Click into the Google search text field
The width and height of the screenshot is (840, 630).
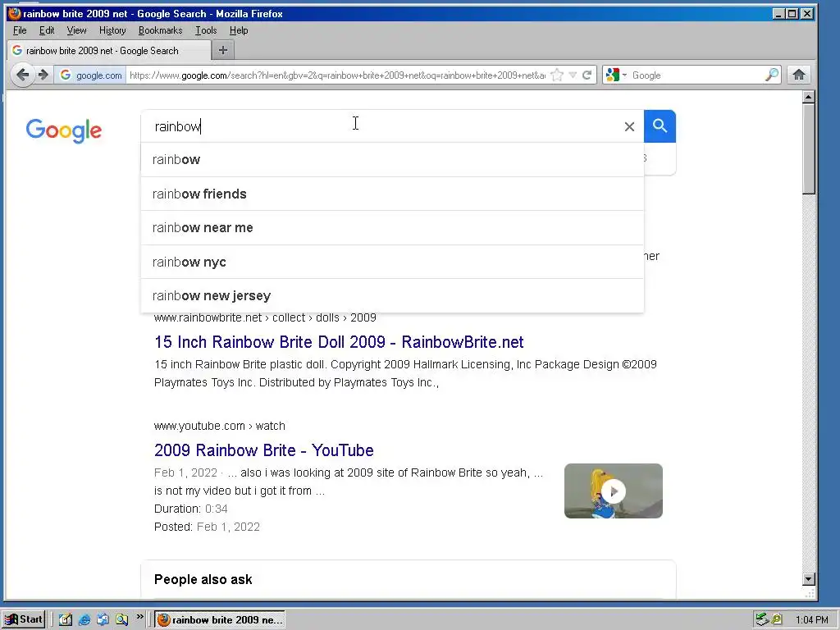click(x=383, y=126)
